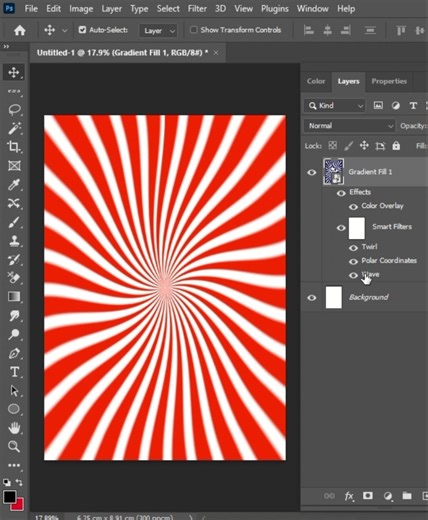
Task: Open the Image menu
Action: tap(81, 9)
